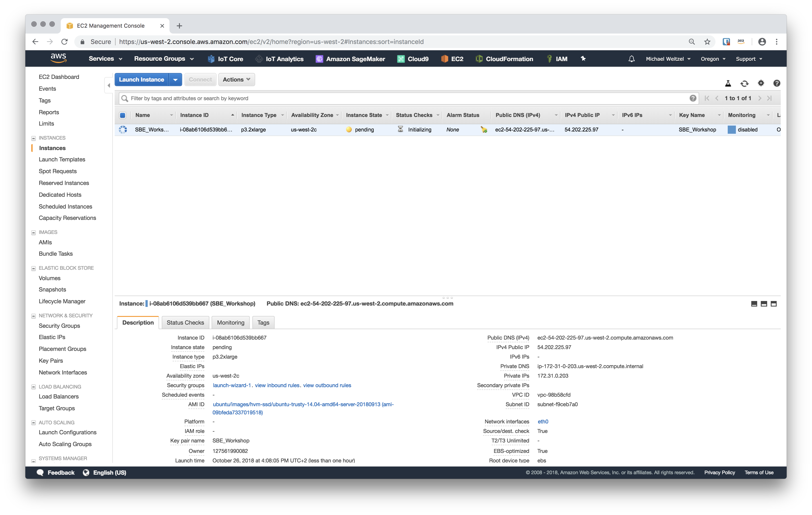Open the Services menu
Screen dimensions: 812x515
pyautogui.click(x=105, y=59)
